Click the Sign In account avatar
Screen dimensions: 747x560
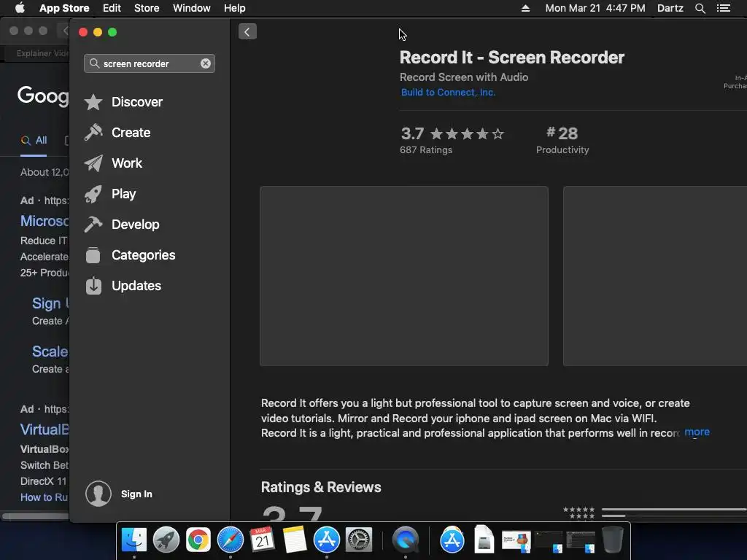pos(98,494)
